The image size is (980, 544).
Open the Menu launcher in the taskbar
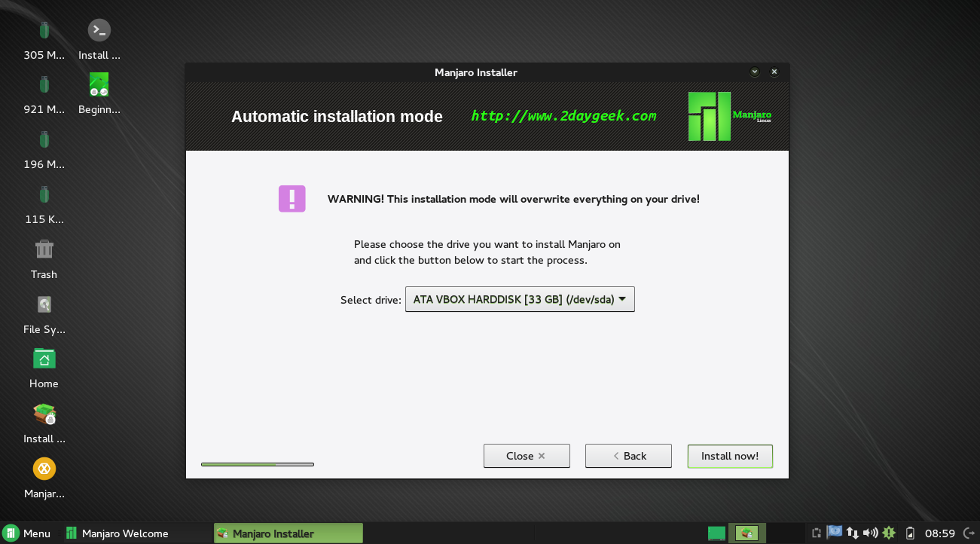27,533
